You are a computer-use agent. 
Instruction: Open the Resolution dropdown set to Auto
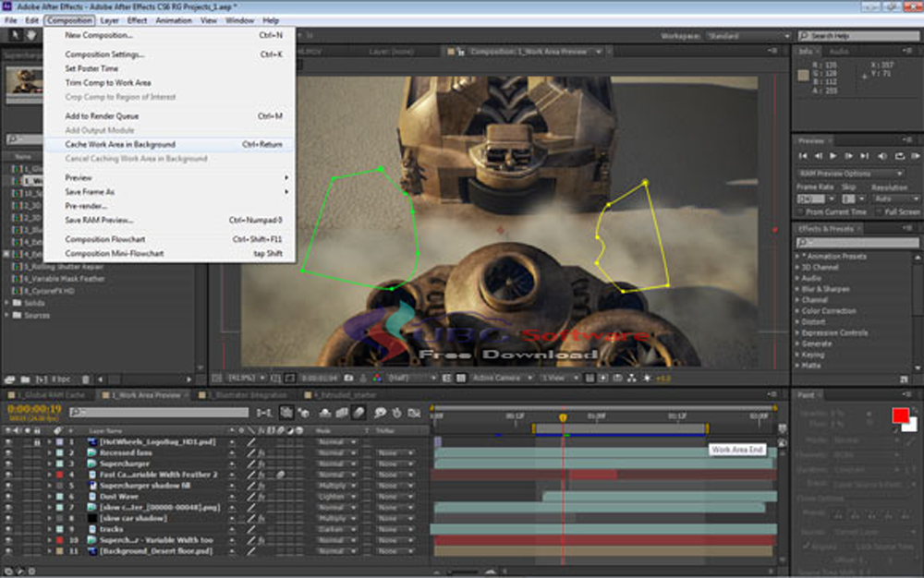point(896,199)
